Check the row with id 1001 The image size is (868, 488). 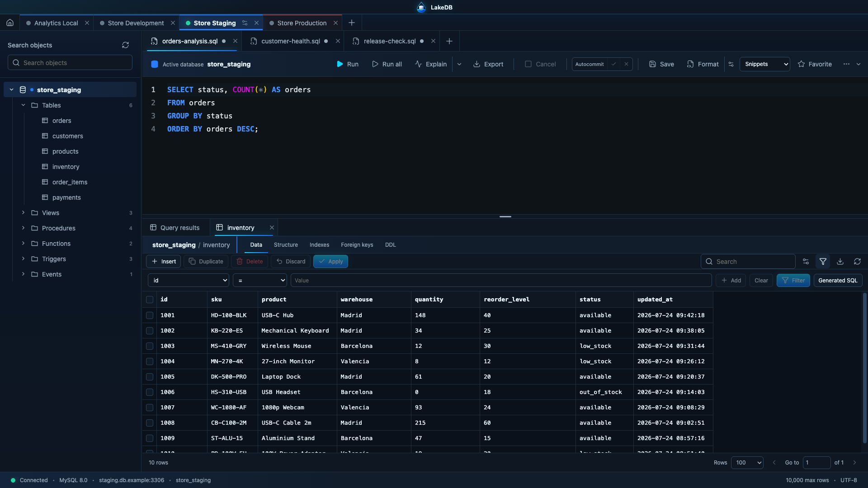click(150, 315)
